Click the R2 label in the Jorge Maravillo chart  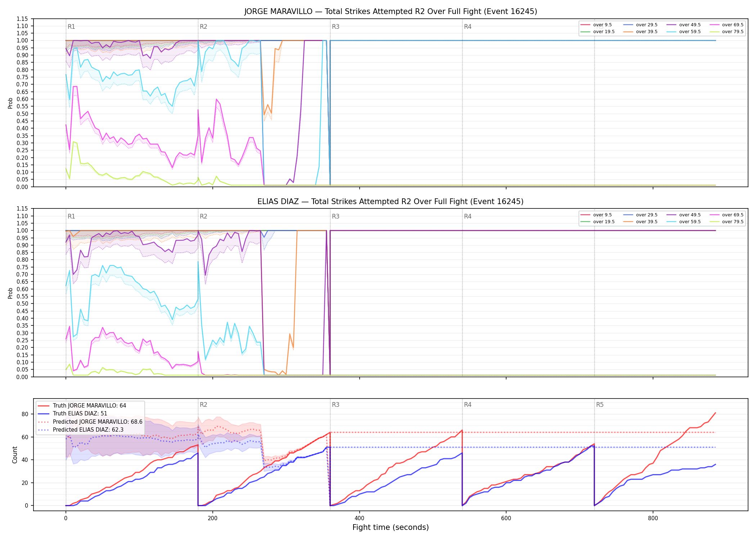[x=203, y=27]
